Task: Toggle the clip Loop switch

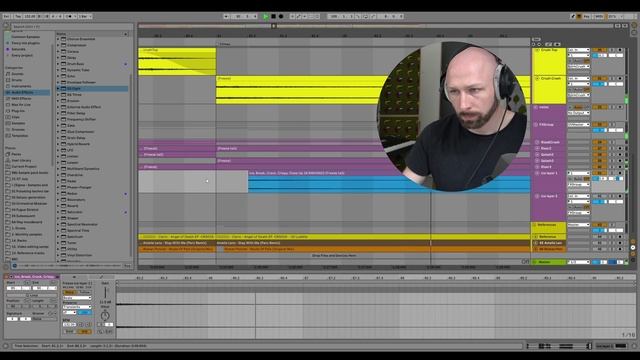Action: click(x=33, y=295)
